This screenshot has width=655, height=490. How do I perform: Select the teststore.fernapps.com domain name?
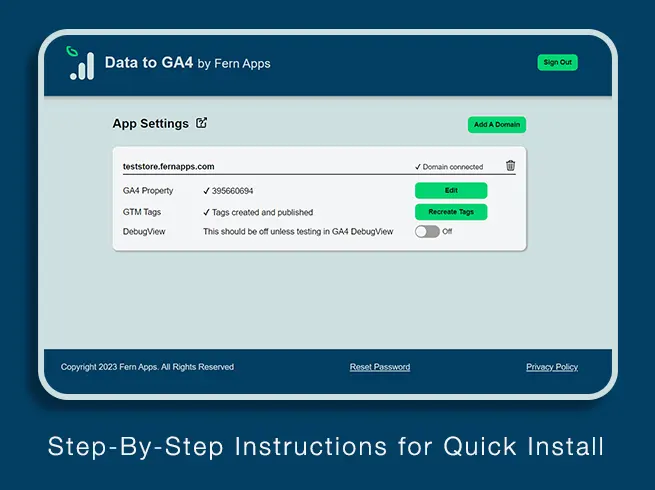168,166
